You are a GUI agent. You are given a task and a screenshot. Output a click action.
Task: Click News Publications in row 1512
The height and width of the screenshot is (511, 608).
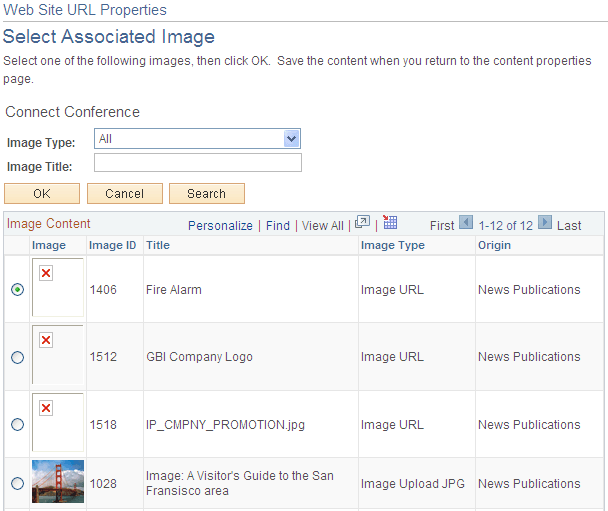tap(529, 357)
